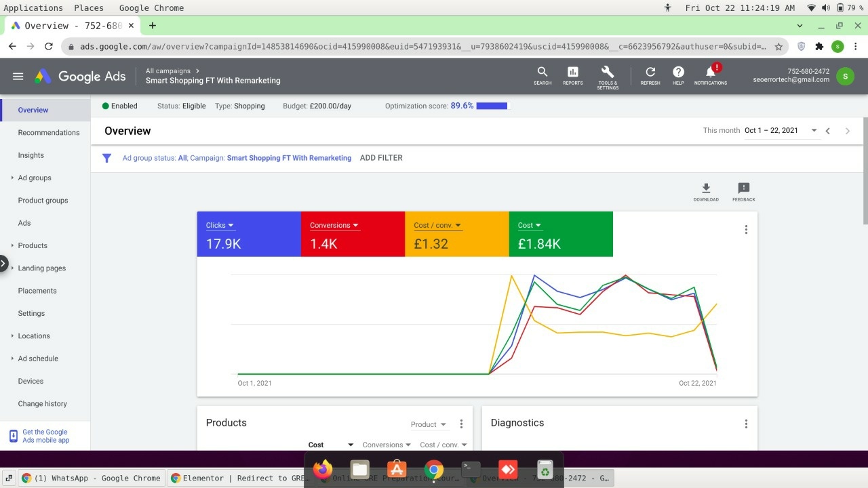Open the chart card three-dot menu

(x=746, y=230)
